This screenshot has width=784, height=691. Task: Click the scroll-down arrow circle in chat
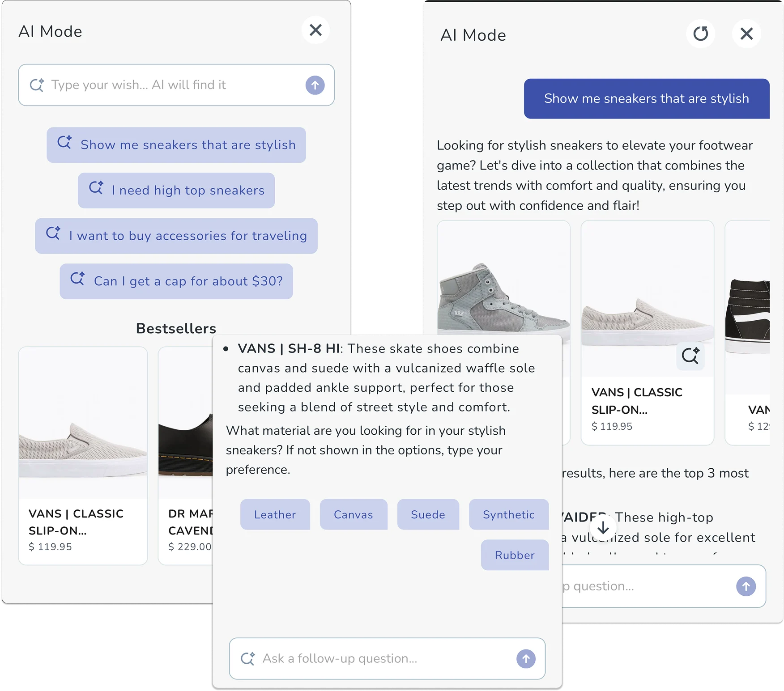[603, 528]
